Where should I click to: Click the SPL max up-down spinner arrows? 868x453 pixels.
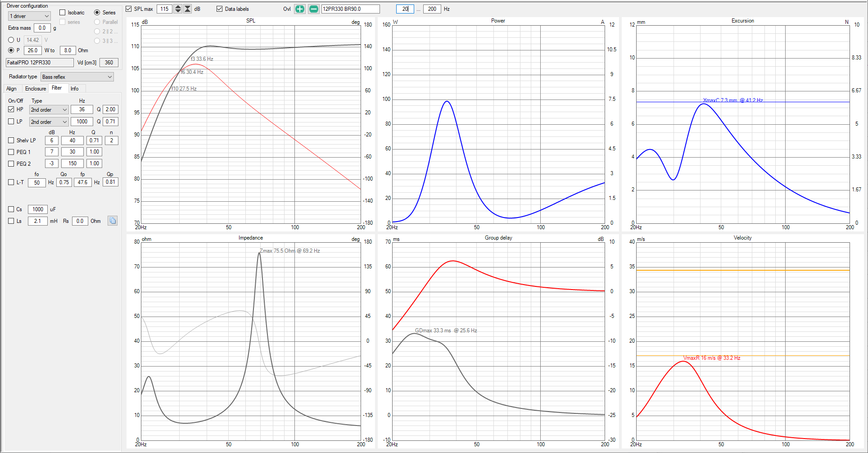178,9
